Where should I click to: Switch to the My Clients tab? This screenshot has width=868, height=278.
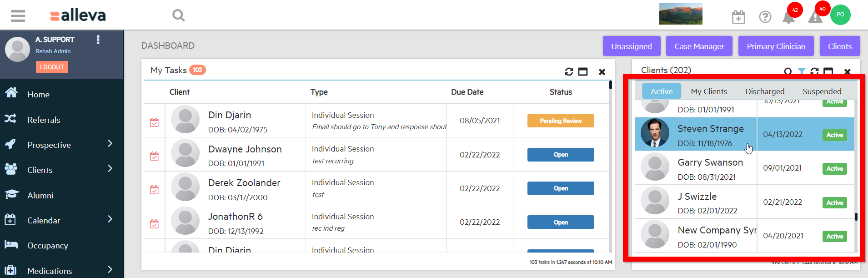pyautogui.click(x=709, y=91)
